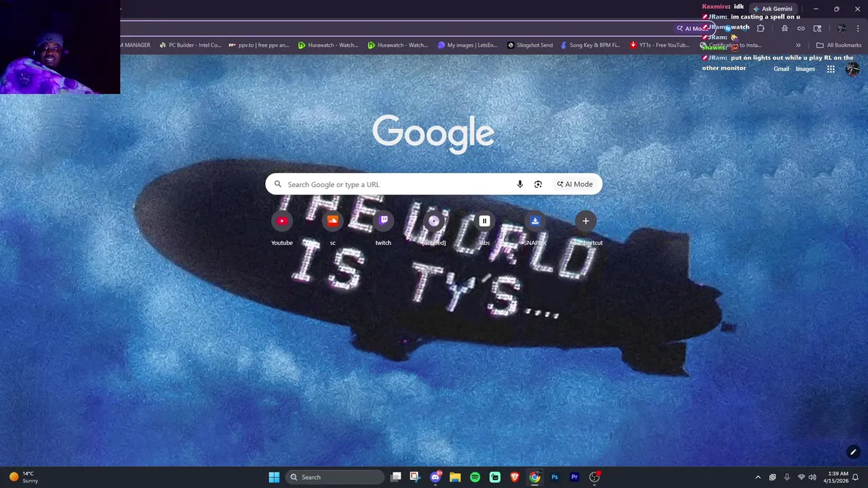Click the Customize Chrome pencil icon
868x488 pixels.
pos(853,452)
